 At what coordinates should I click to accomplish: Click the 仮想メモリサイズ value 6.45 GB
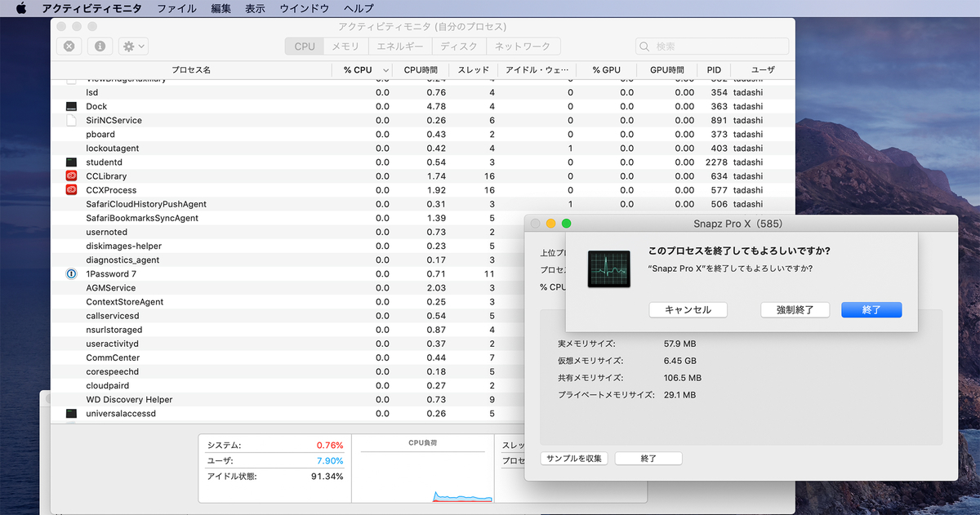679,361
